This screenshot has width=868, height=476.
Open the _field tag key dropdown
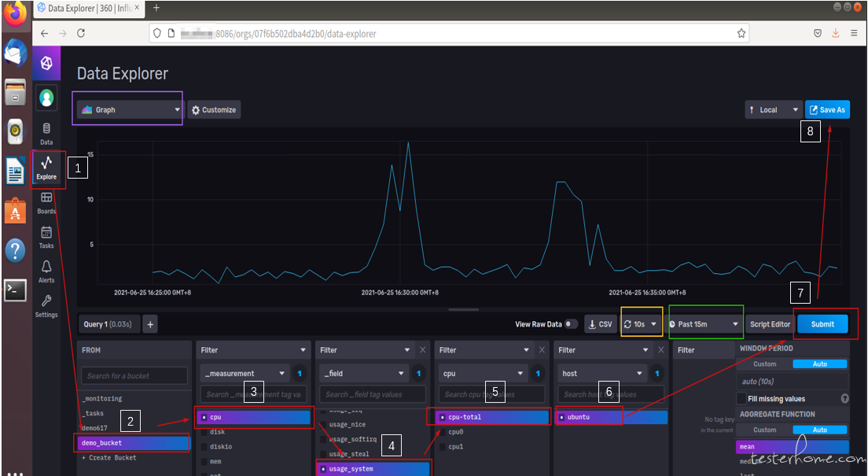364,374
